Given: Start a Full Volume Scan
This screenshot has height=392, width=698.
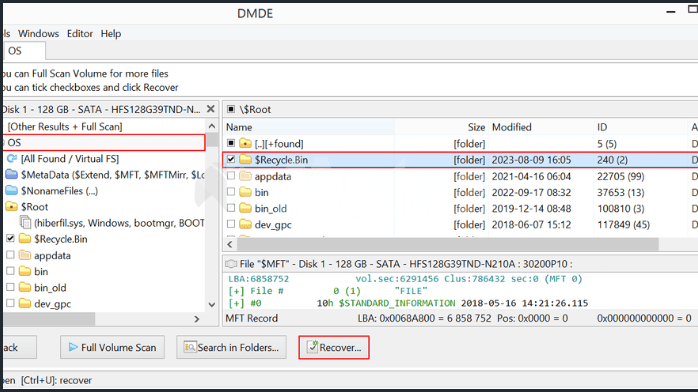Looking at the screenshot, I should coord(112,348).
